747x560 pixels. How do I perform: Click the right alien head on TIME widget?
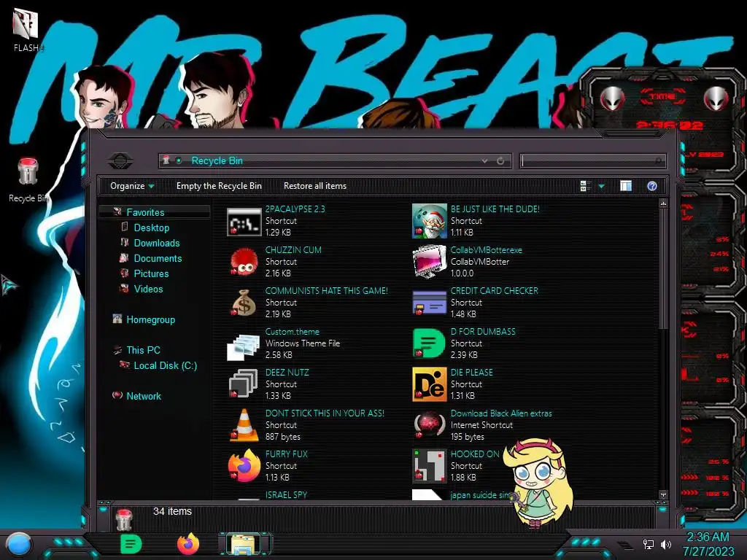tap(716, 98)
